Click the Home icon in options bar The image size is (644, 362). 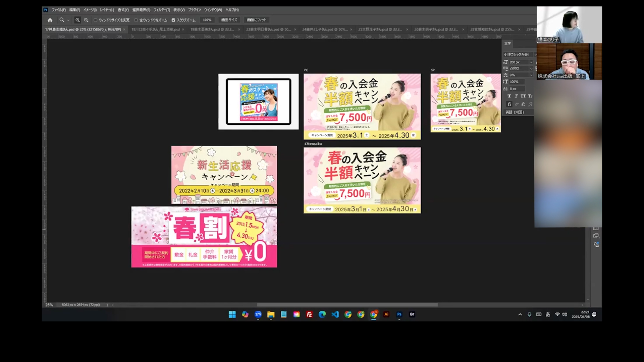pyautogui.click(x=50, y=20)
